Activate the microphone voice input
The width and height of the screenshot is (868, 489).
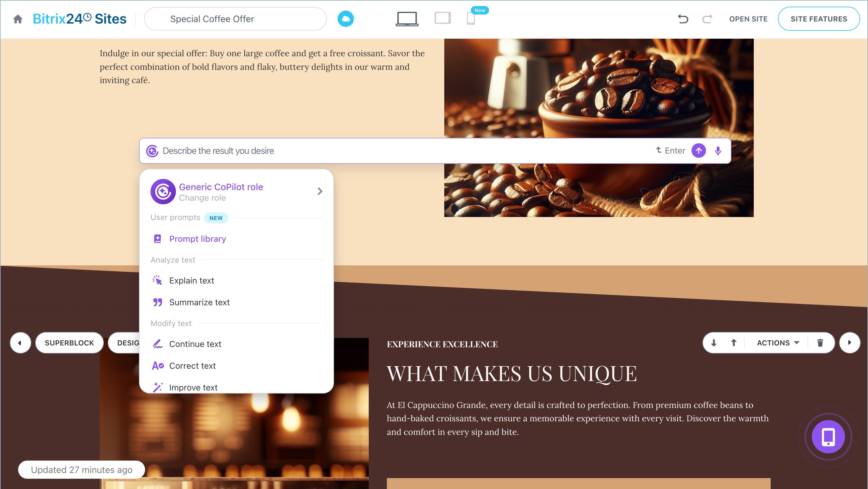click(718, 151)
